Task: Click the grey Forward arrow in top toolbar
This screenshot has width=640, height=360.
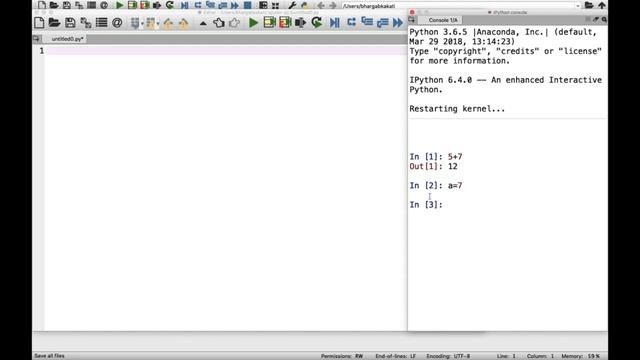Action: pyautogui.click(x=333, y=5)
